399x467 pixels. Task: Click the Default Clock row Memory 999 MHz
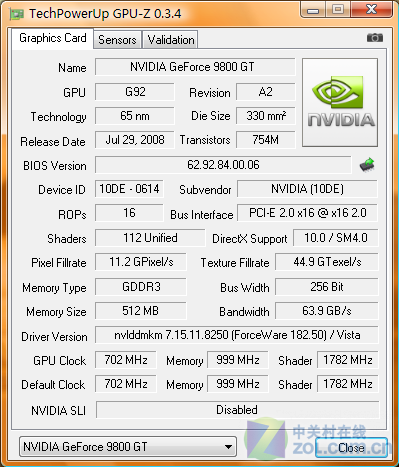pyautogui.click(x=238, y=384)
